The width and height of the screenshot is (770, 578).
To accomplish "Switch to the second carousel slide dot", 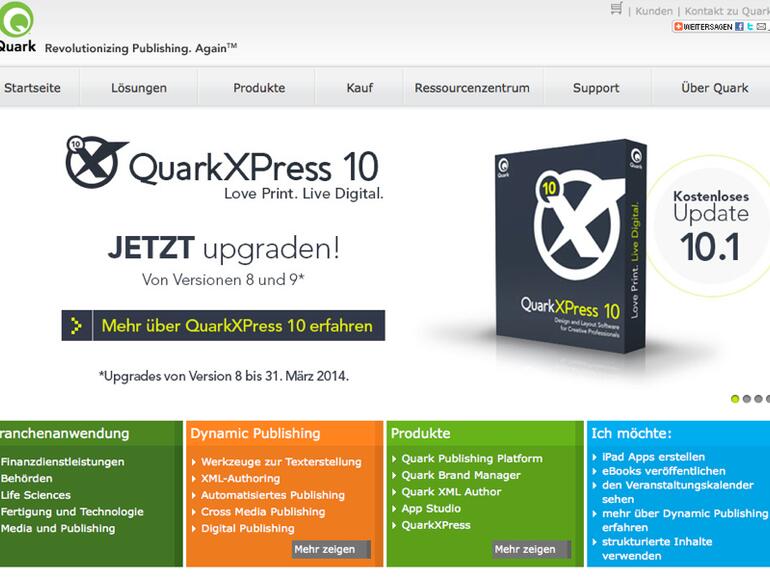I will (746, 399).
